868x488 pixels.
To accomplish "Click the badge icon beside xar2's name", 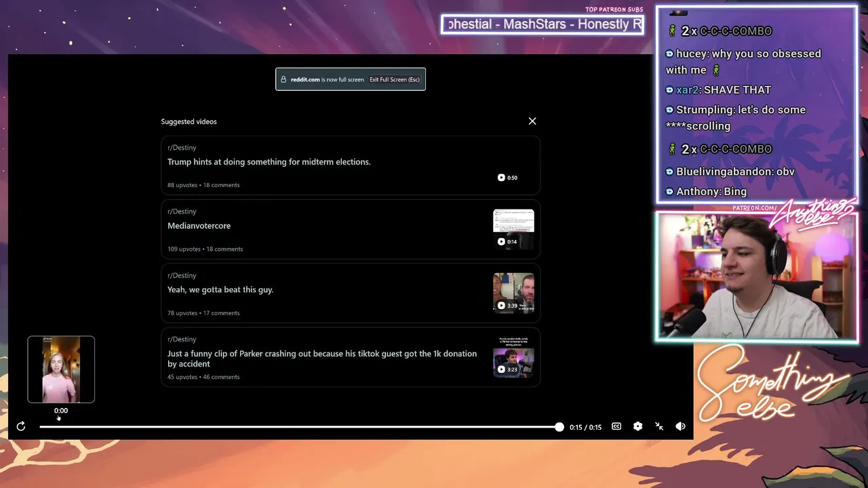I will 669,90.
